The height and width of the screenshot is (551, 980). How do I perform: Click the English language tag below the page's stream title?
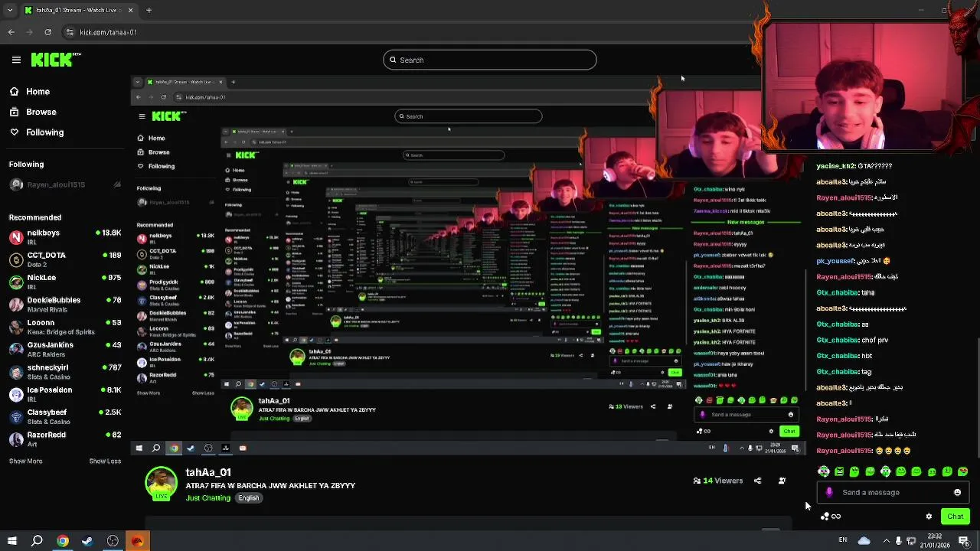pos(248,498)
